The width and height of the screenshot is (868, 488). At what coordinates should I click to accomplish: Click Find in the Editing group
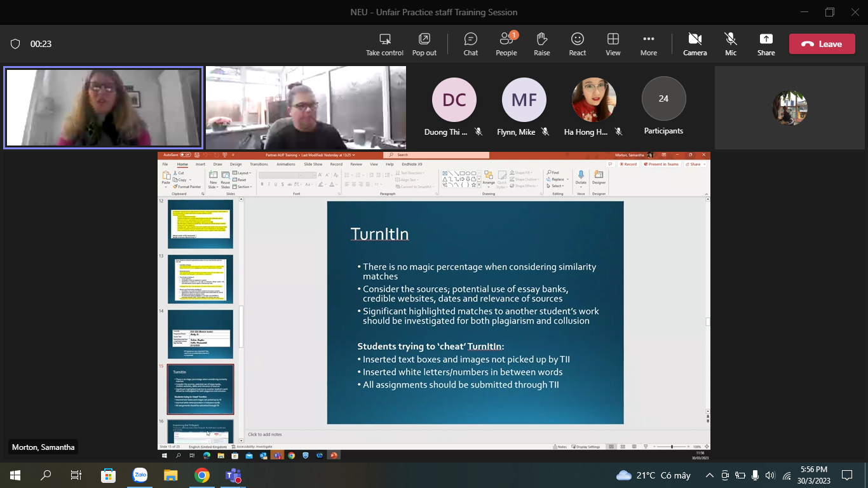(x=553, y=173)
